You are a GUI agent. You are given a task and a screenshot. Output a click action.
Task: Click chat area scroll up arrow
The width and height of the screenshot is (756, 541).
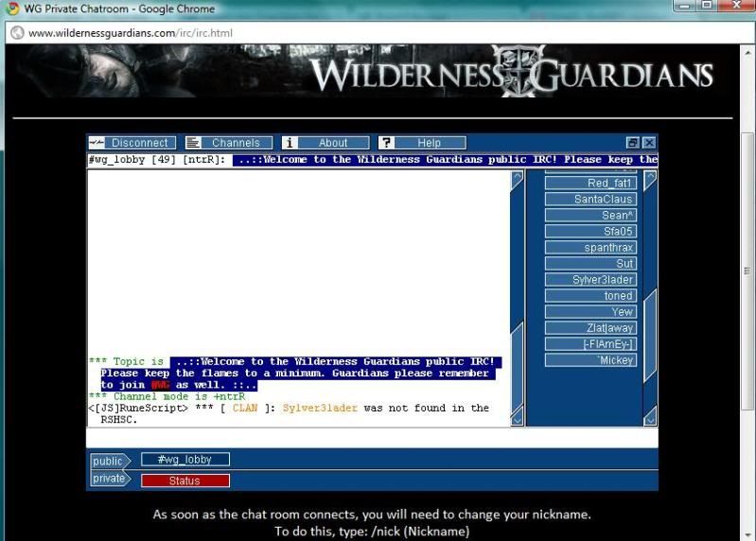pos(517,180)
